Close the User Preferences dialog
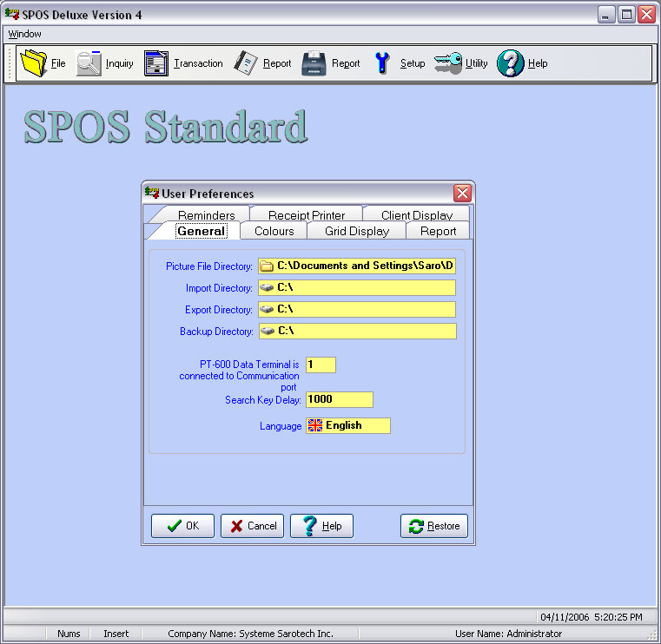This screenshot has height=644, width=661. 462,193
